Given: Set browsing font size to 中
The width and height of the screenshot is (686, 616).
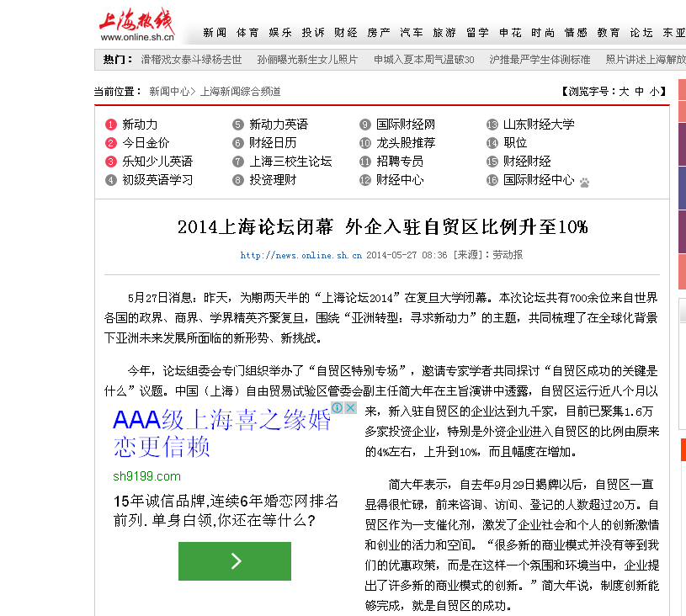Looking at the screenshot, I should (639, 92).
